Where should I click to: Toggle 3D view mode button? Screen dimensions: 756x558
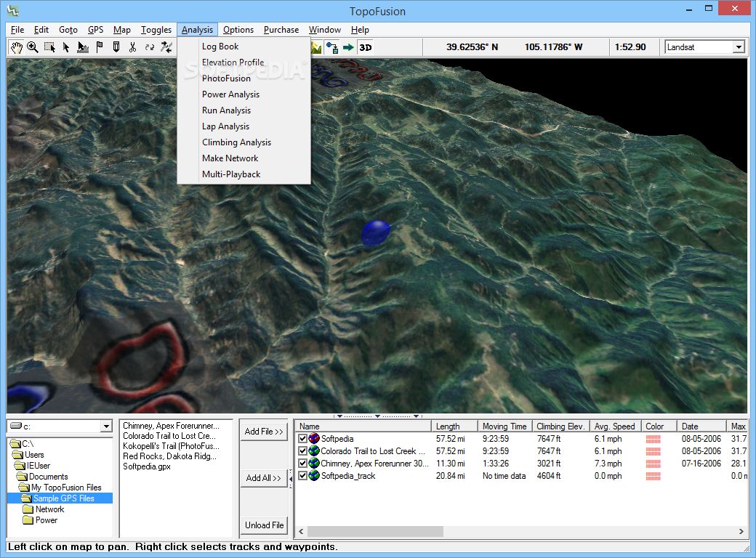pyautogui.click(x=366, y=47)
